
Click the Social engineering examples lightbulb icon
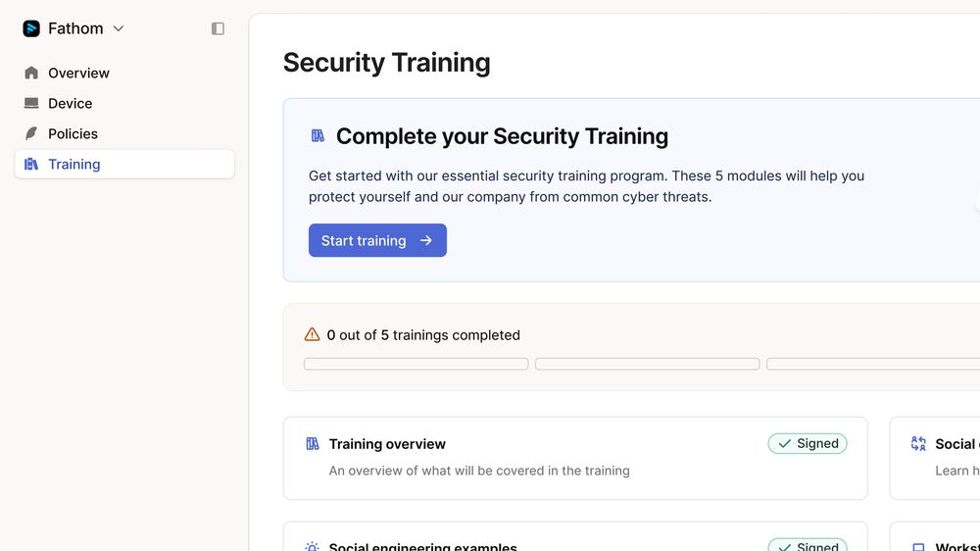pos(312,547)
